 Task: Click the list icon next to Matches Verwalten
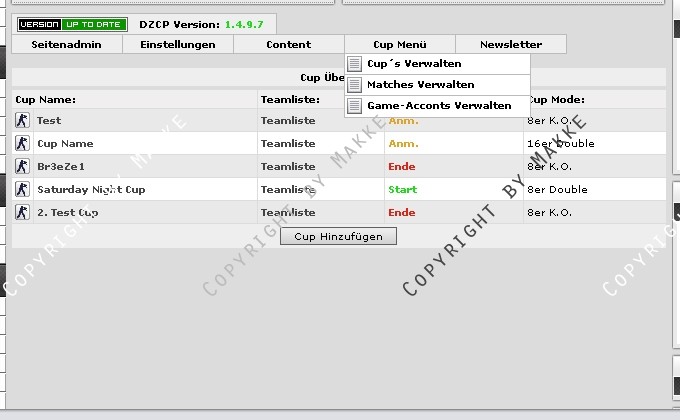354,85
